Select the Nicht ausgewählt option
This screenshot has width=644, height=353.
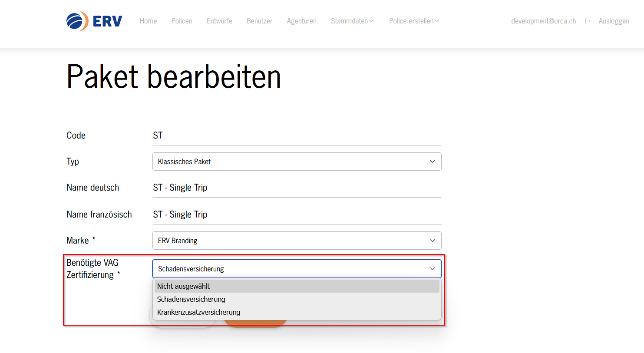coord(297,286)
